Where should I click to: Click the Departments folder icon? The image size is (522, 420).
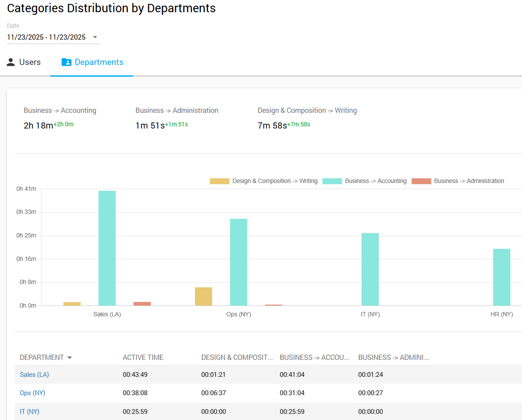coord(66,62)
